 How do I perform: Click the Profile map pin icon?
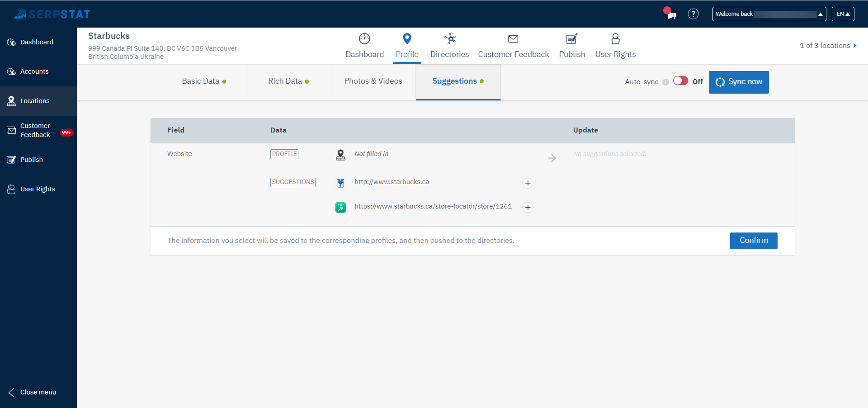tap(407, 39)
